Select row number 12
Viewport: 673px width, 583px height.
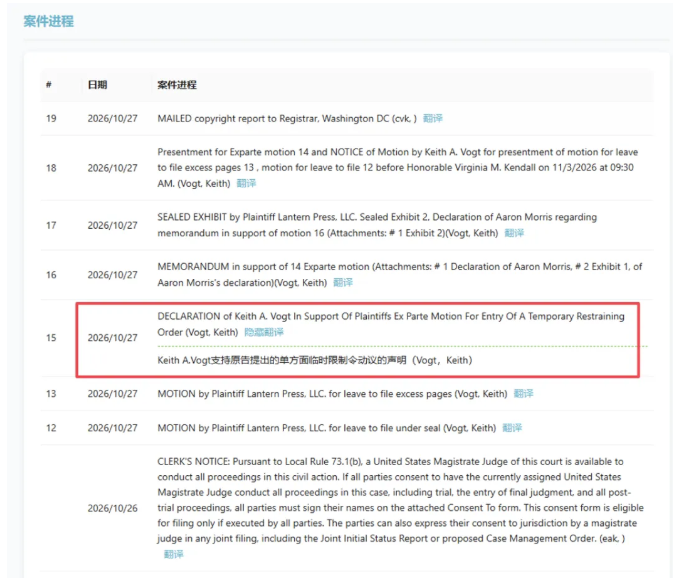(51, 428)
